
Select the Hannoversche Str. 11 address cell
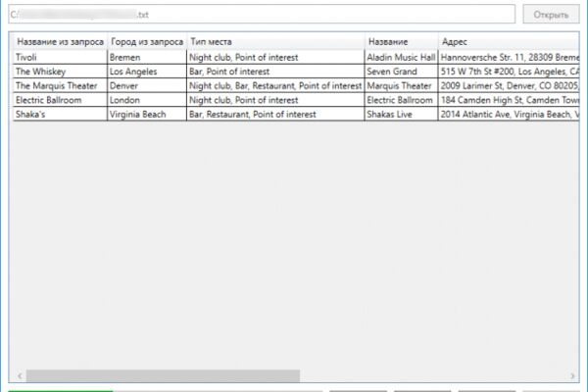[x=509, y=57]
